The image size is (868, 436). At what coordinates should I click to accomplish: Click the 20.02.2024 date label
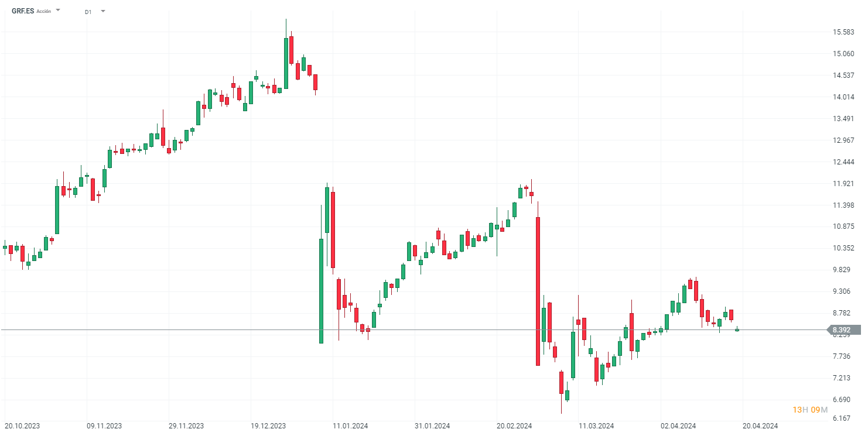514,426
